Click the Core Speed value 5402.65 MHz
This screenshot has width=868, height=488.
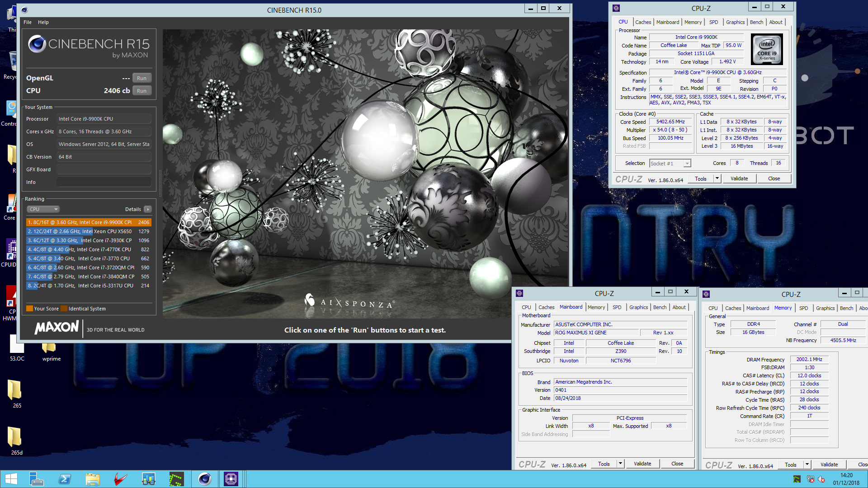click(670, 122)
